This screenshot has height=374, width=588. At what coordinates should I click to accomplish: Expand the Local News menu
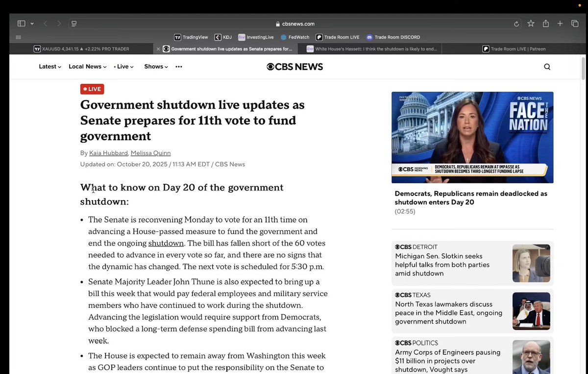point(87,67)
